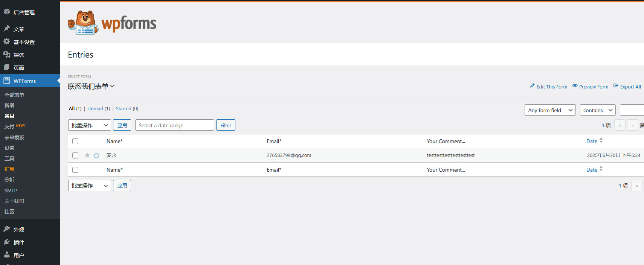This screenshot has height=265, width=644.
Task: Open the top 批量操作 bulk actions dropdown
Action: (90, 125)
